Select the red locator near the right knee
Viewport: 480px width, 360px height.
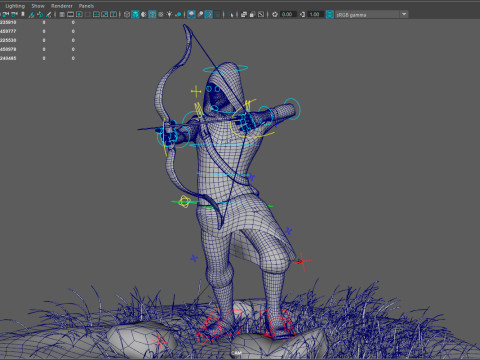pos(302,261)
